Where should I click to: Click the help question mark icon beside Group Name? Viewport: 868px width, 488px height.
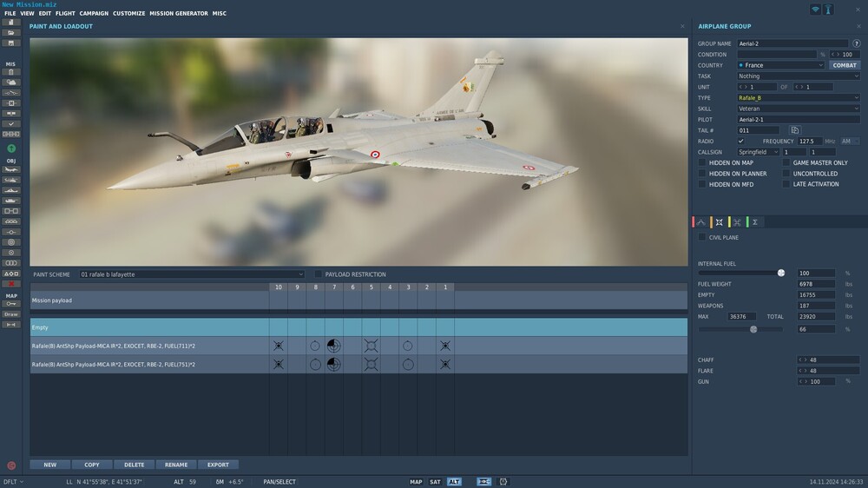[856, 43]
